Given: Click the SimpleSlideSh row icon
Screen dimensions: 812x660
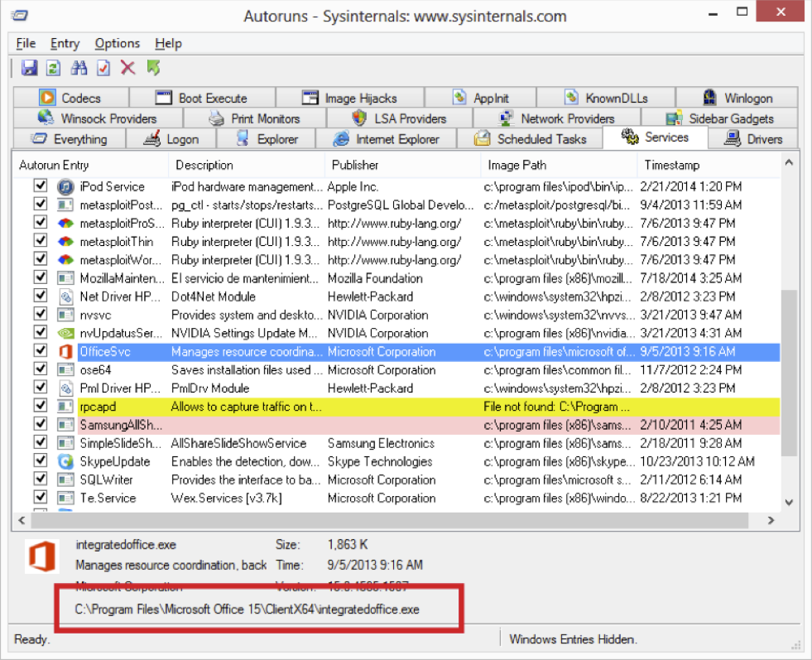Looking at the screenshot, I should pyautogui.click(x=65, y=444).
